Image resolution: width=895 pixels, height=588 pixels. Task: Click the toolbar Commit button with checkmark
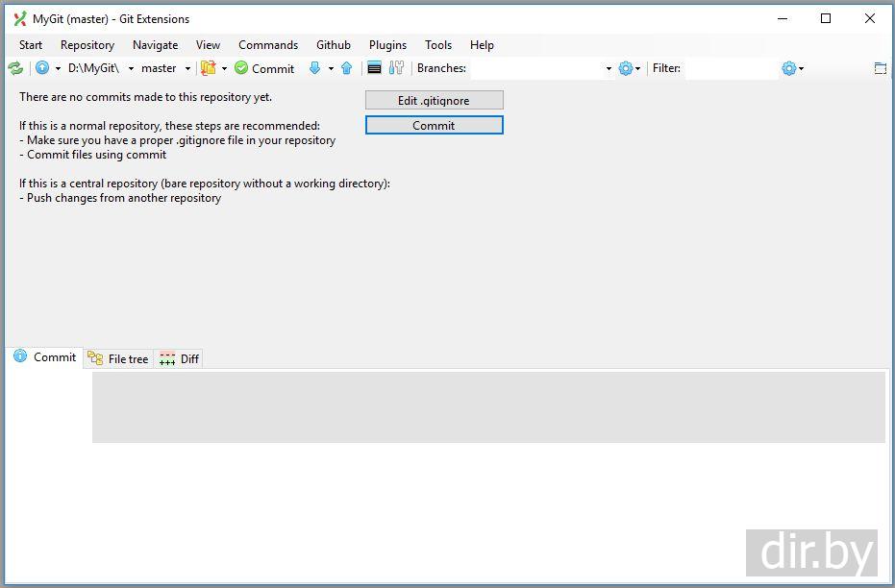pyautogui.click(x=264, y=68)
